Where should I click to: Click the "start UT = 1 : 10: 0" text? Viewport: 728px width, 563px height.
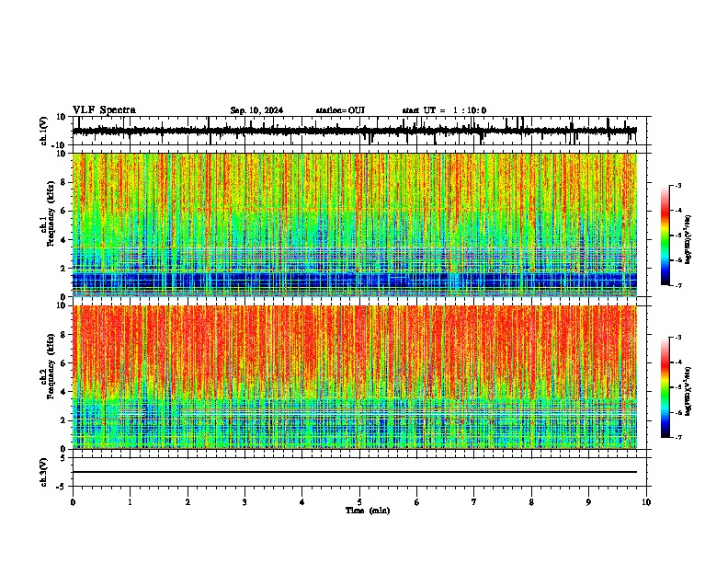[x=444, y=110]
